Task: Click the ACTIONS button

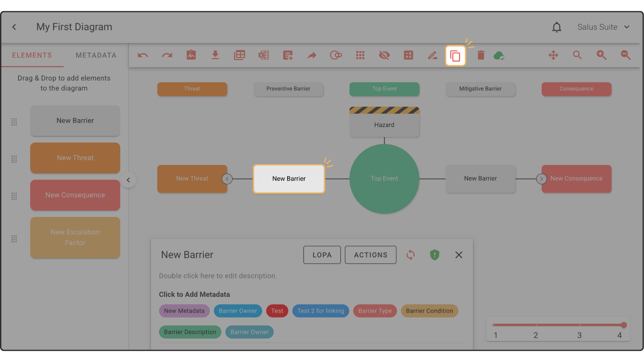Action: coord(371,255)
